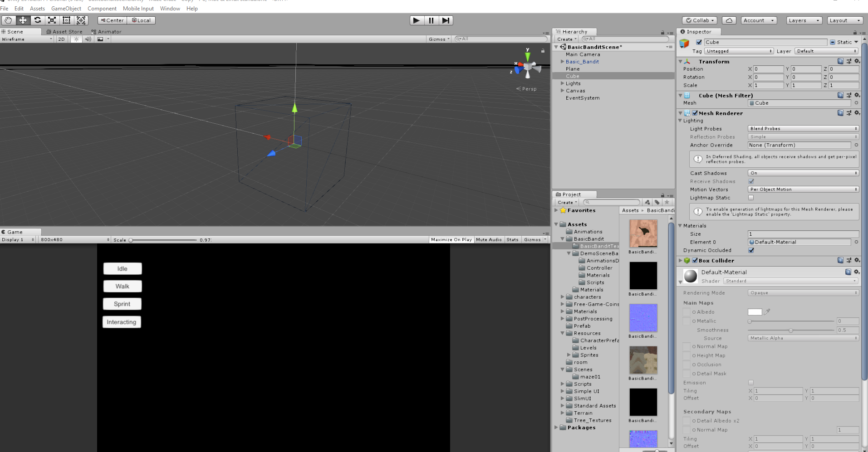This screenshot has width=868, height=452.
Task: Toggle the Static checkbox
Action: pyautogui.click(x=833, y=42)
